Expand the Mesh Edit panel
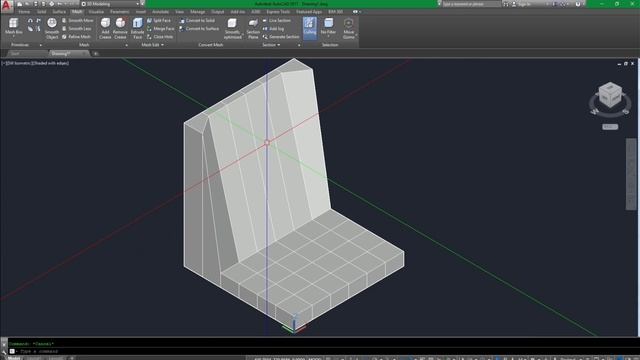640x360 pixels. click(152, 45)
